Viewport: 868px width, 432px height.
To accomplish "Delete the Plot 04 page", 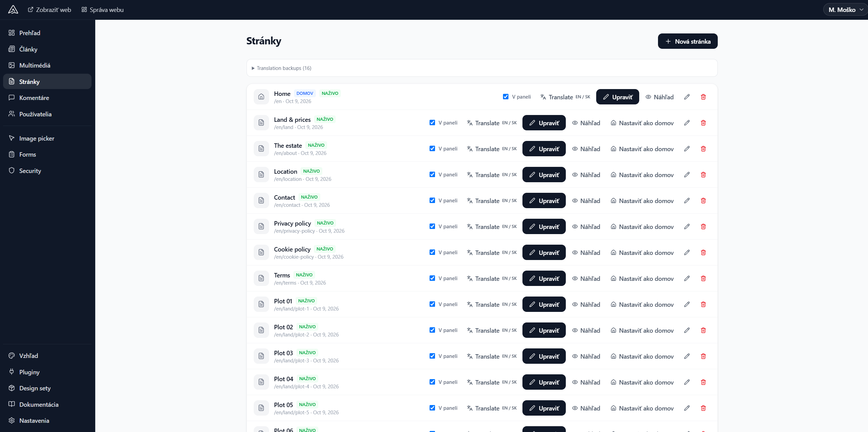I will [703, 382].
